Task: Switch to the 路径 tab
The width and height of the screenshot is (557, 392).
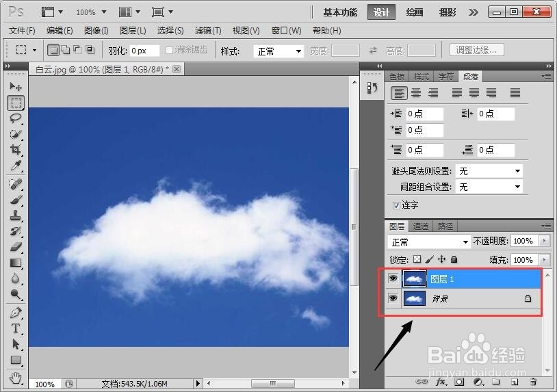Action: (445, 226)
